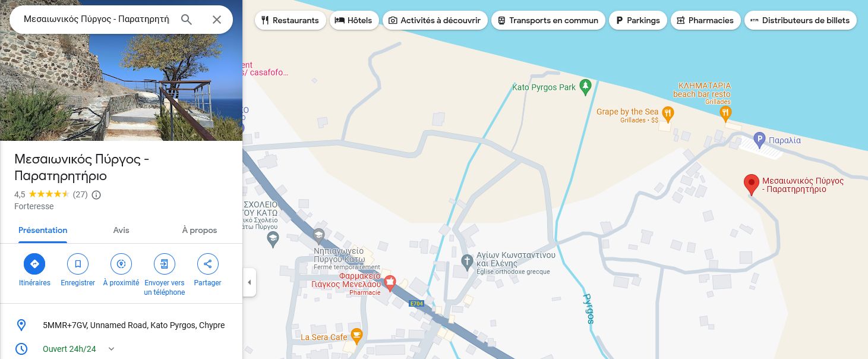Switch to the Avis tab
The image size is (868, 359).
coord(121,230)
